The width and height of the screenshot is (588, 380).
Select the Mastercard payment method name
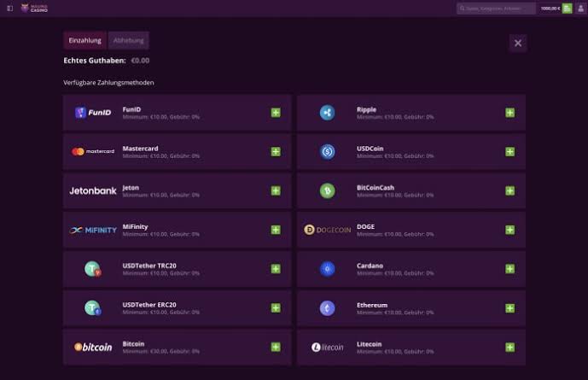tap(140, 149)
